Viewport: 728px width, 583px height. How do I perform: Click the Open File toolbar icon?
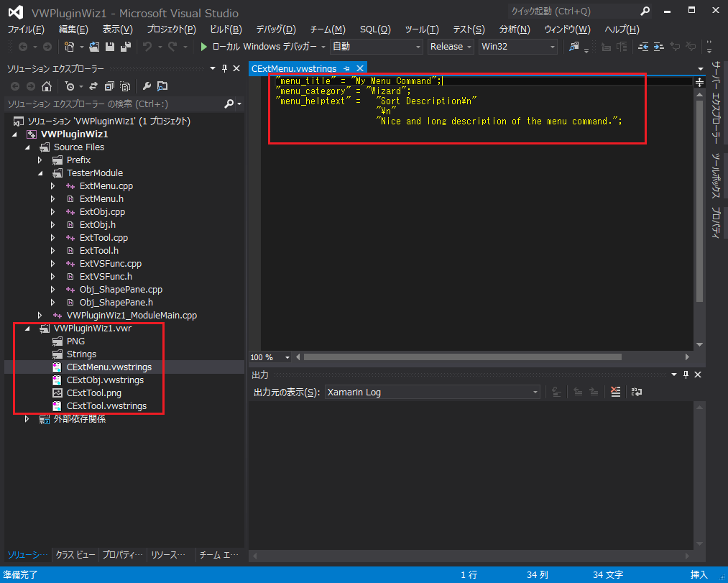tap(95, 47)
